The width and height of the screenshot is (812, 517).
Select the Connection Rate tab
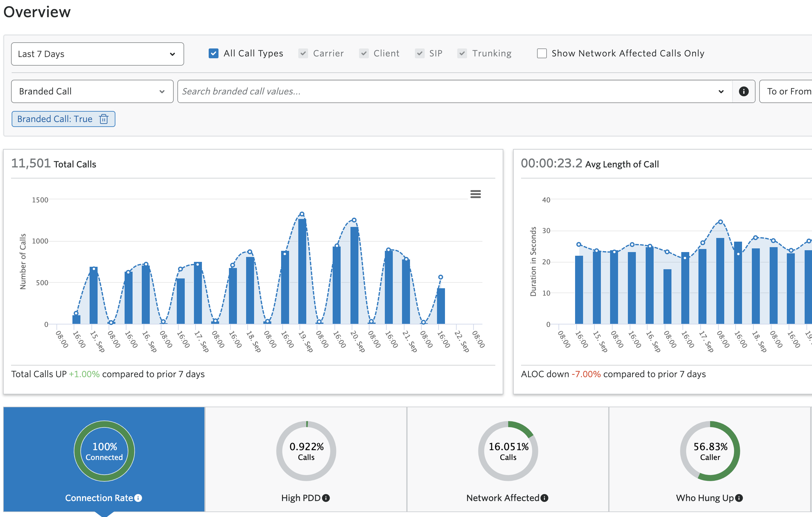click(104, 459)
